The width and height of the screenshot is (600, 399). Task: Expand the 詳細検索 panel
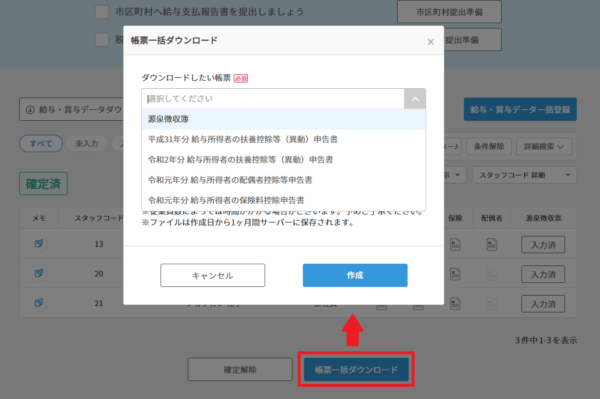[x=544, y=147]
